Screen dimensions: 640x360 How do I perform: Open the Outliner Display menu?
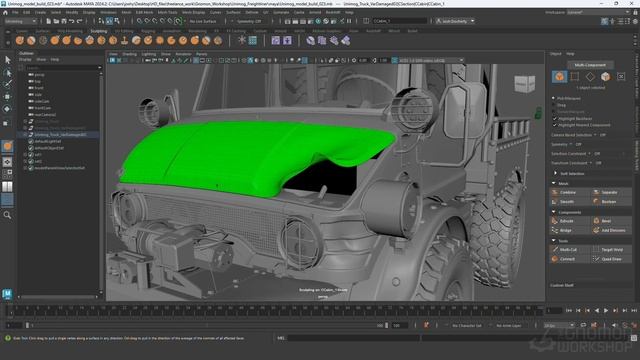pos(25,60)
